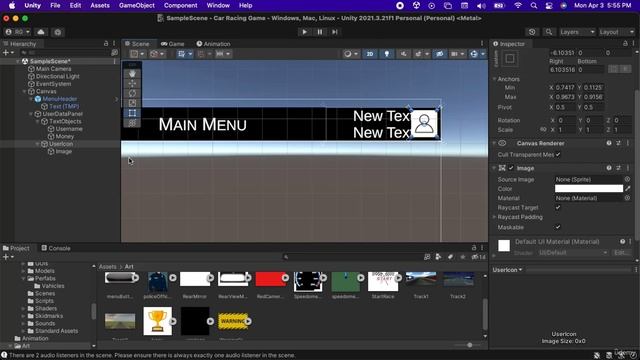Collapse UserDataPanel in hierarchy
This screenshot has width=640, height=360.
tap(31, 114)
